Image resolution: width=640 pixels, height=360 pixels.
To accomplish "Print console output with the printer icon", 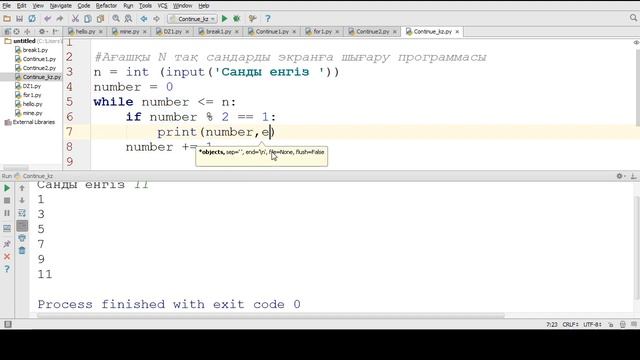I will tap(22, 238).
